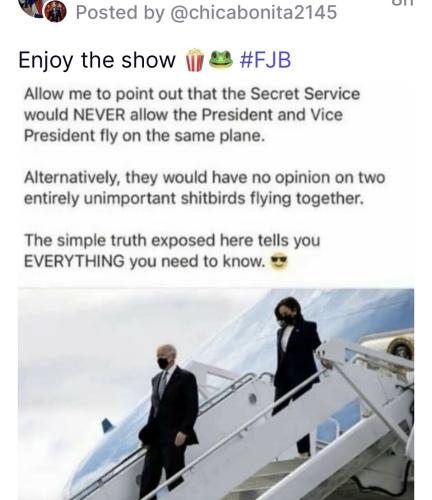This screenshot has width=432, height=500.
Task: Open the embedded airplane stairs photo
Action: (216, 394)
